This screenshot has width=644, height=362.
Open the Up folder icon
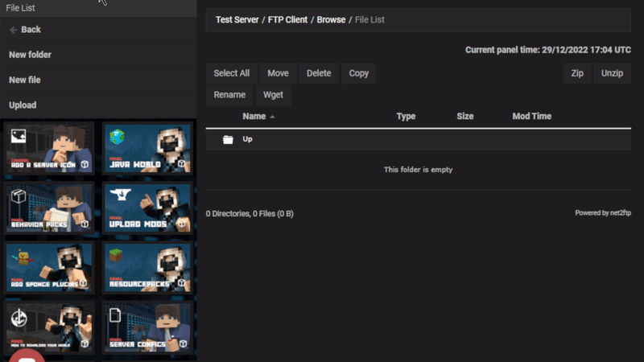[228, 139]
